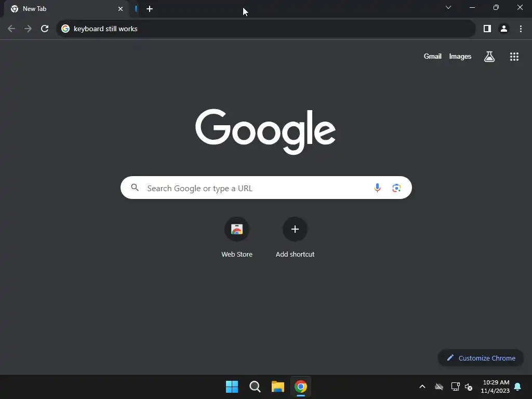Open notifications bell icon
Screen dimensions: 532x399
tap(518, 387)
